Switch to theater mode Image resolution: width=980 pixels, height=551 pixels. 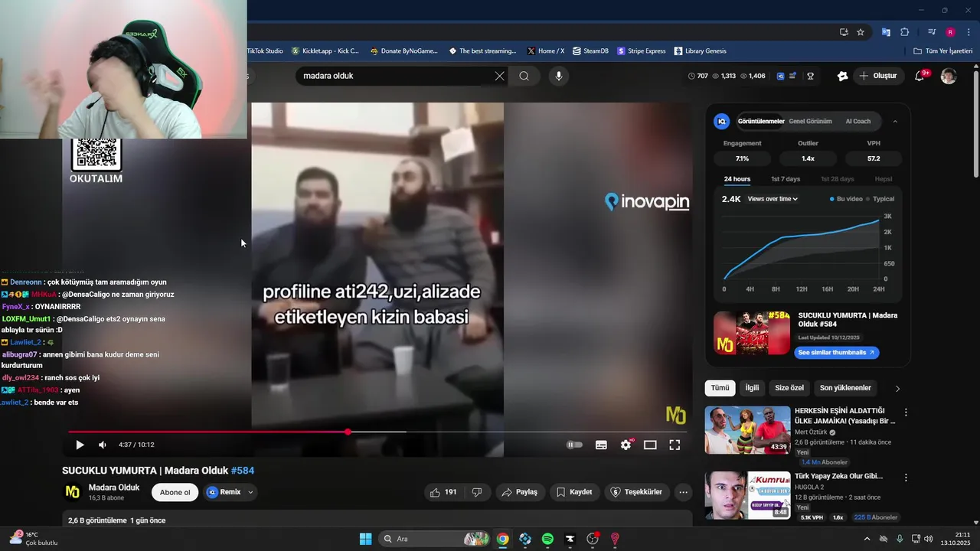pyautogui.click(x=650, y=445)
